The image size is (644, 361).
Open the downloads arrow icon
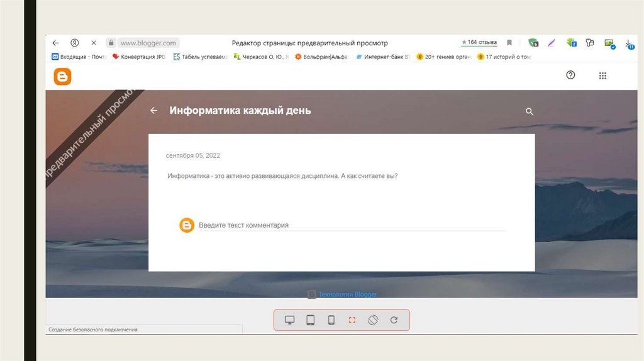[x=629, y=44]
